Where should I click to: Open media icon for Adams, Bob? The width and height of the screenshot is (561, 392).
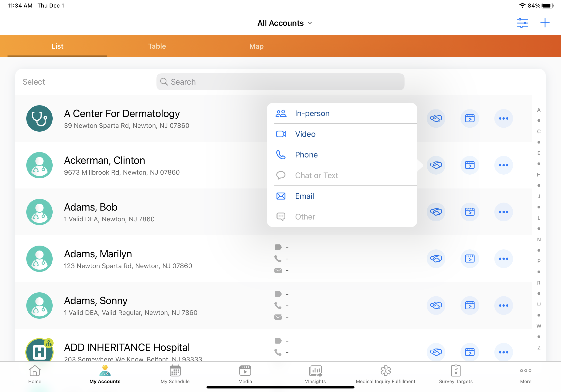(x=470, y=212)
